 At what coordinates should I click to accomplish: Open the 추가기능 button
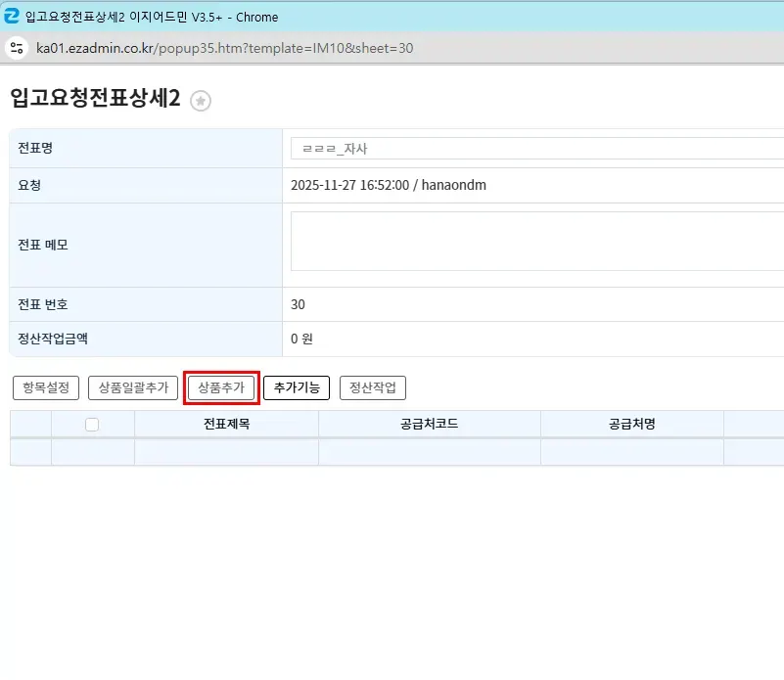[297, 387]
